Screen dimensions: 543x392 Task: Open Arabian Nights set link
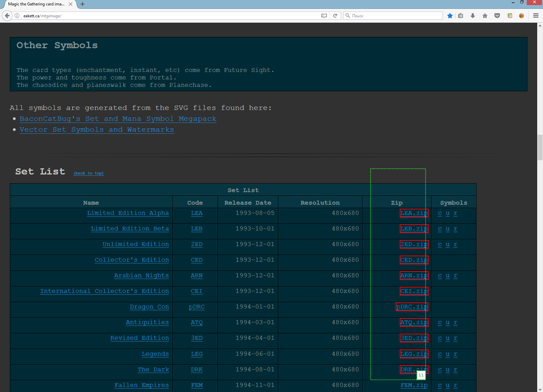tap(142, 276)
